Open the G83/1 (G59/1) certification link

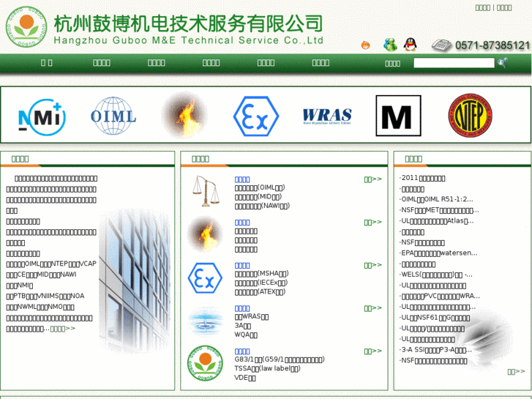tap(280, 359)
